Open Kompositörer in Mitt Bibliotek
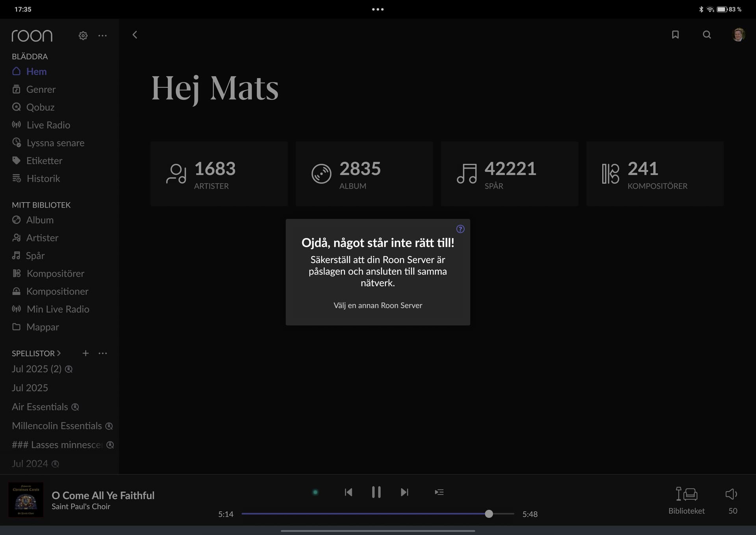756x535 pixels. [x=55, y=273]
